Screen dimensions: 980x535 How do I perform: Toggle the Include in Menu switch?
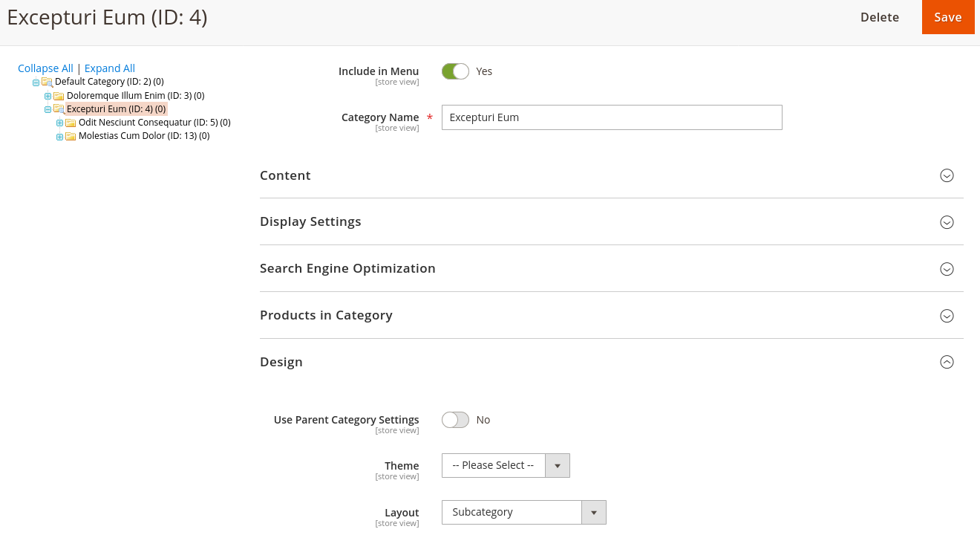(455, 71)
